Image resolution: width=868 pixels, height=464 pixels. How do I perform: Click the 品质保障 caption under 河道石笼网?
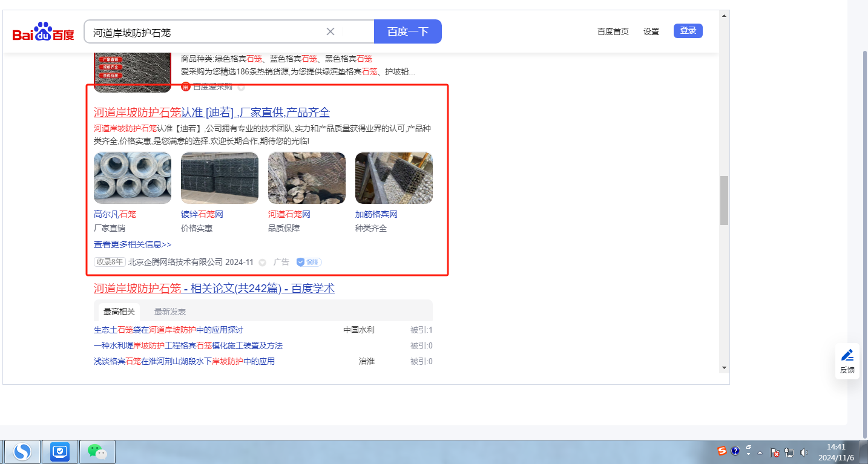284,229
